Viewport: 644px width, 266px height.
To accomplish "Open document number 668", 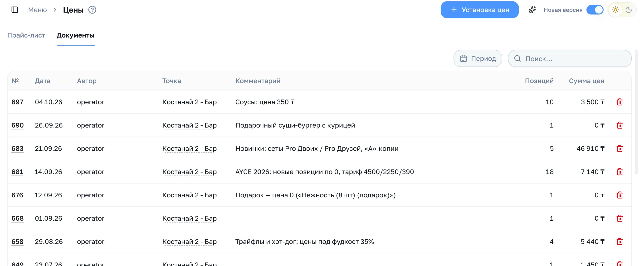I will pos(18,218).
